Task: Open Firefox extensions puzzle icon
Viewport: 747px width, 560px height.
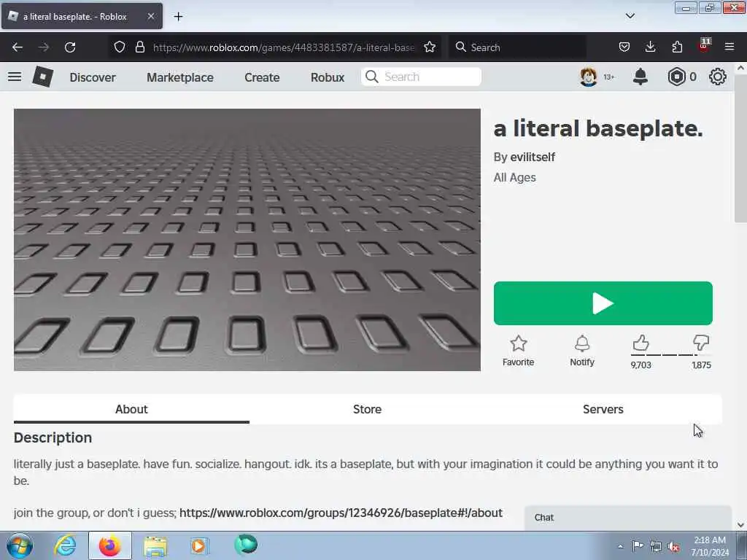Action: [677, 47]
